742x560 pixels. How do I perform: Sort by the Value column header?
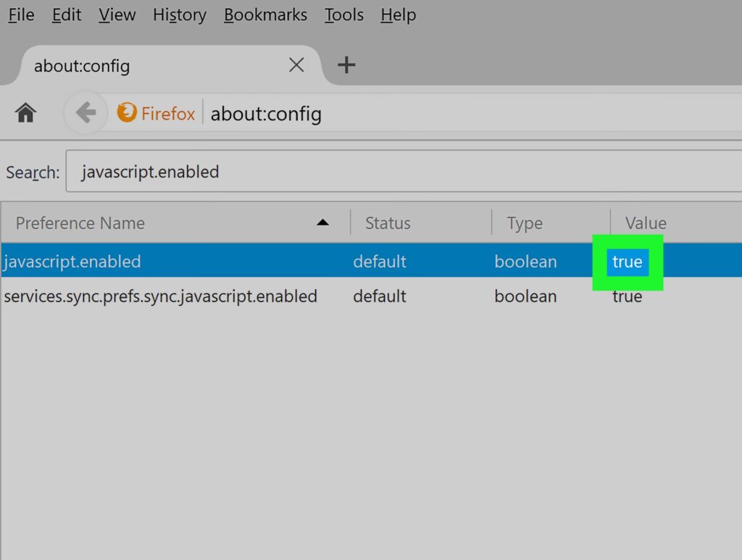646,223
